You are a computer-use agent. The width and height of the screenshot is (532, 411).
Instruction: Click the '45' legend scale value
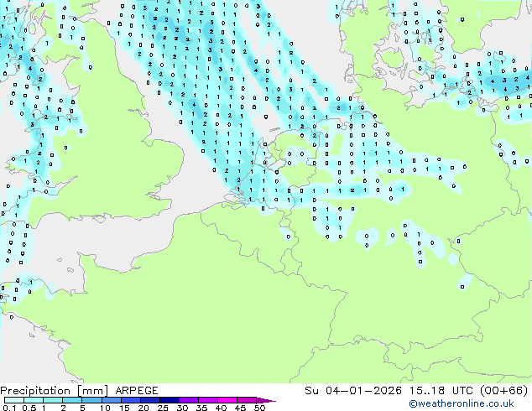click(240, 408)
